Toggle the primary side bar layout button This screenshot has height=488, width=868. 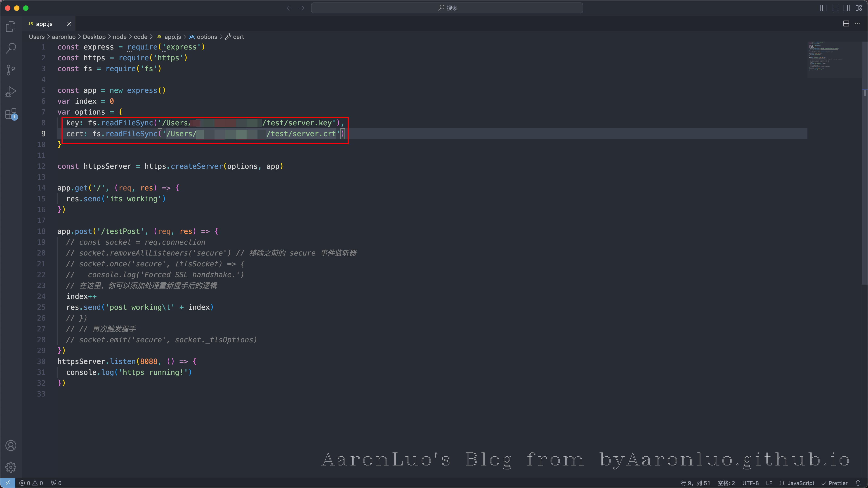click(823, 8)
